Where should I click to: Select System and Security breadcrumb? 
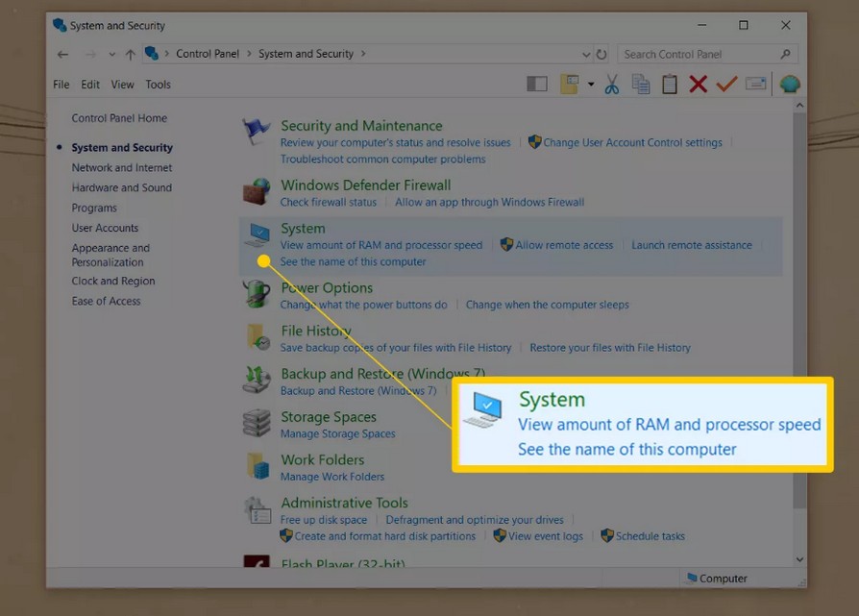[306, 54]
